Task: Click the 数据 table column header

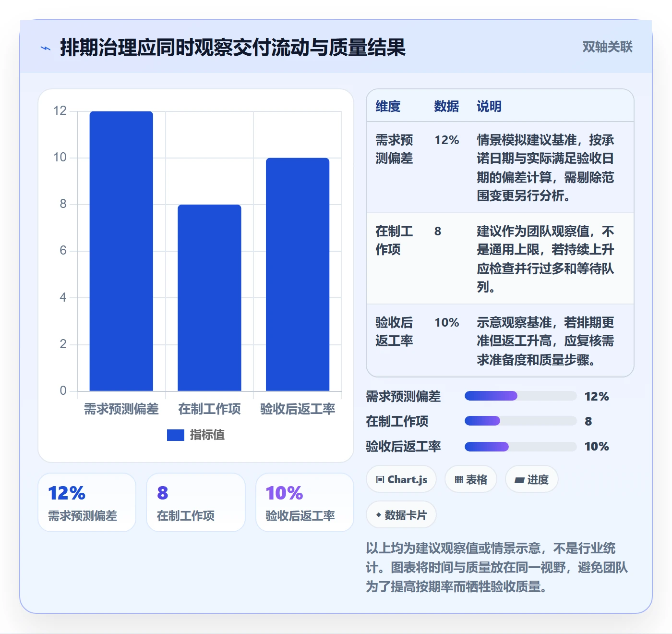Action: coord(446,106)
